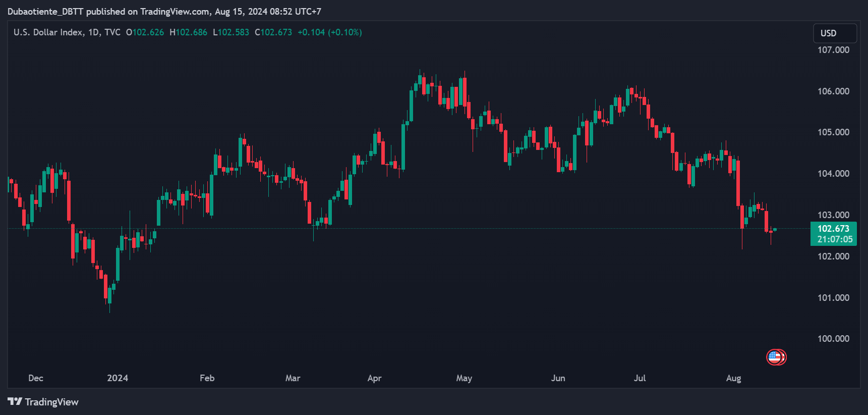Click the 21:07:05 countdown timer label
The image size is (868, 415).
pyautogui.click(x=835, y=240)
